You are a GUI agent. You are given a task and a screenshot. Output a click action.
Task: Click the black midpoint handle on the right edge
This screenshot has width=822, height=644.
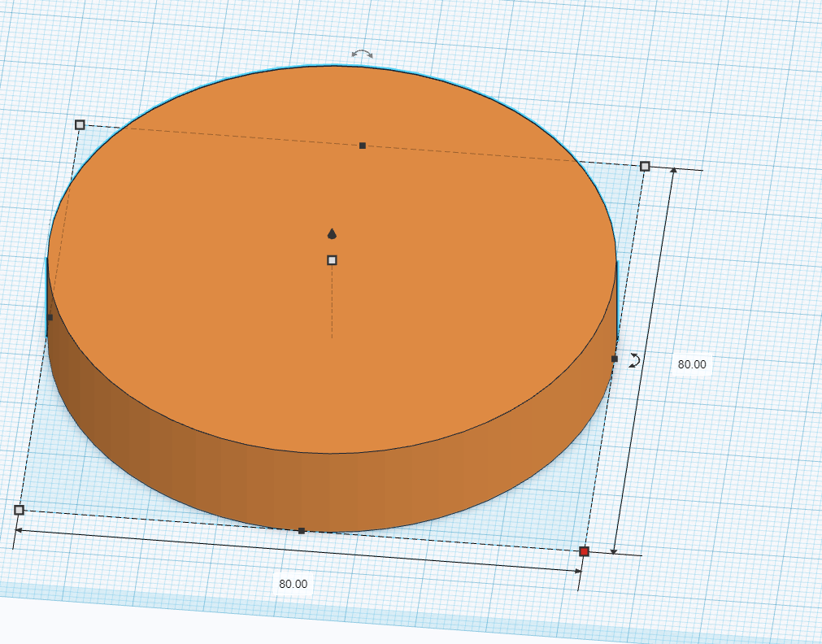(615, 359)
